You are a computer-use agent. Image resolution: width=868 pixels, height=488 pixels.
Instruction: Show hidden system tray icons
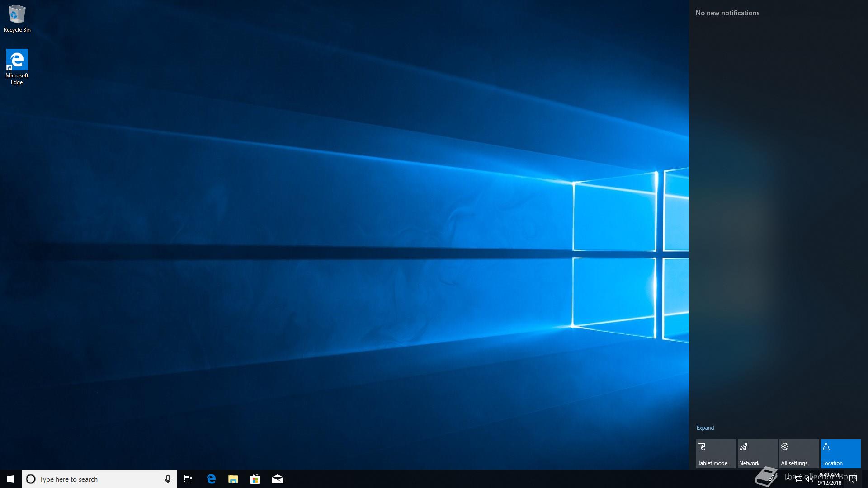788,479
